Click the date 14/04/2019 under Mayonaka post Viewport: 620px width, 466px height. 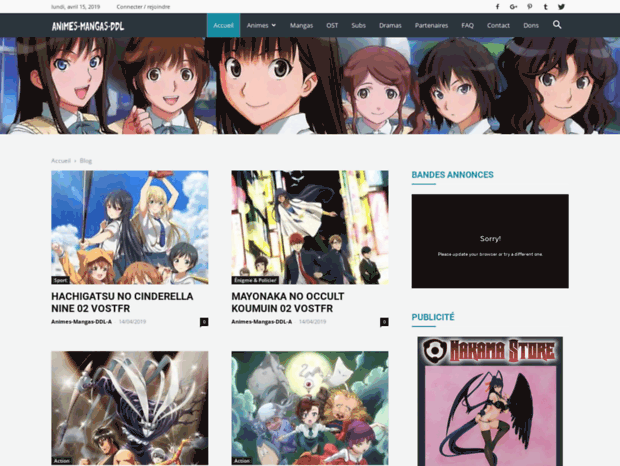(312, 322)
